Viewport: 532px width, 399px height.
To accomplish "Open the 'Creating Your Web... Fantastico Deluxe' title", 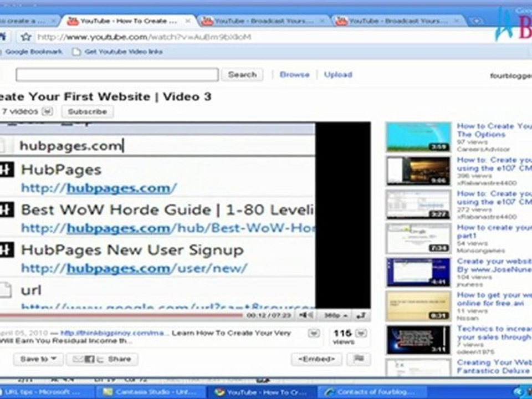I will pos(494,366).
